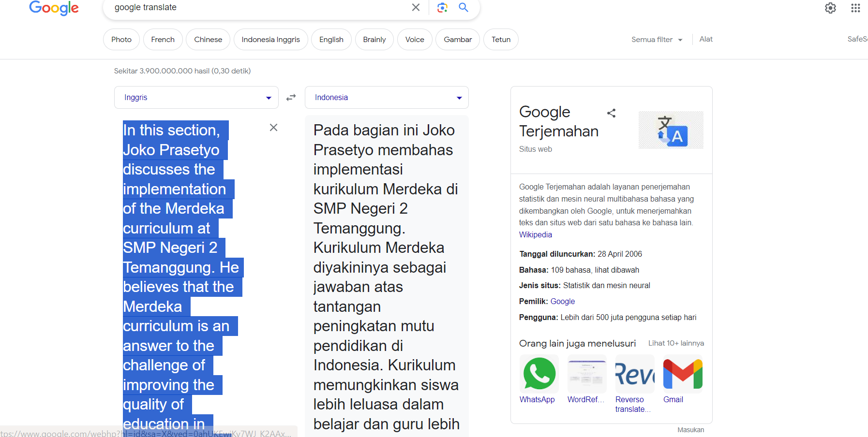Click the Reverso translate text link
The height and width of the screenshot is (437, 868).
633,404
